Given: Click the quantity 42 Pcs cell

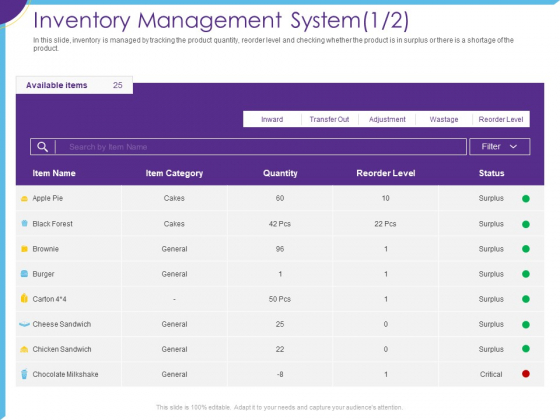Looking at the screenshot, I should point(280,224).
